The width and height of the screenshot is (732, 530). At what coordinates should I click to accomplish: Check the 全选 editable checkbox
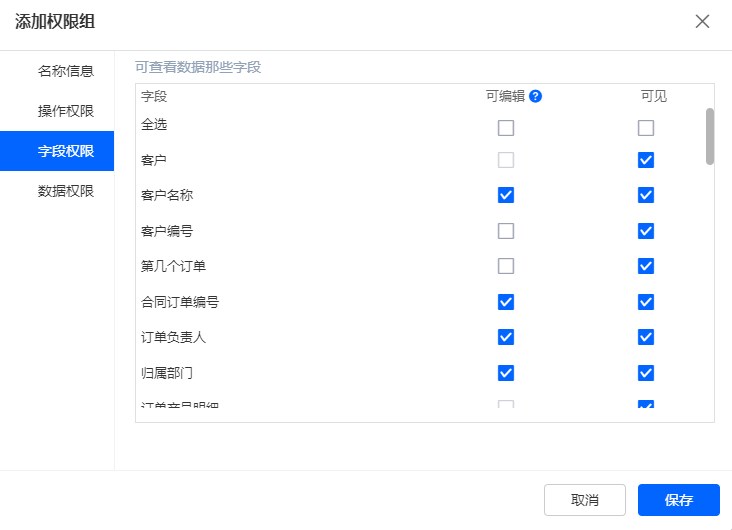pyautogui.click(x=506, y=128)
